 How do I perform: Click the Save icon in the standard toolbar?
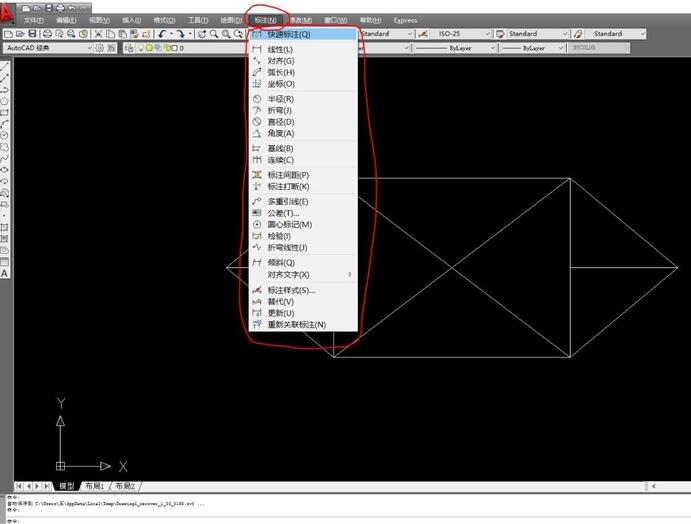(x=32, y=34)
